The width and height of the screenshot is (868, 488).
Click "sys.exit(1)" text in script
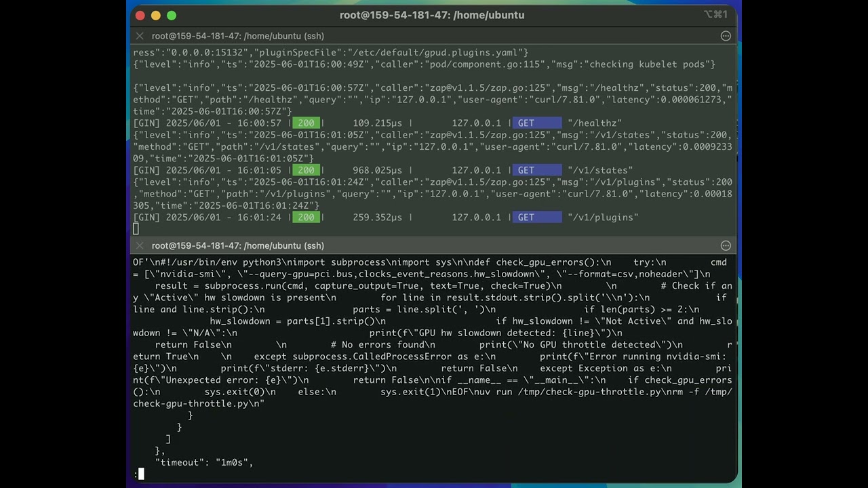click(x=411, y=392)
